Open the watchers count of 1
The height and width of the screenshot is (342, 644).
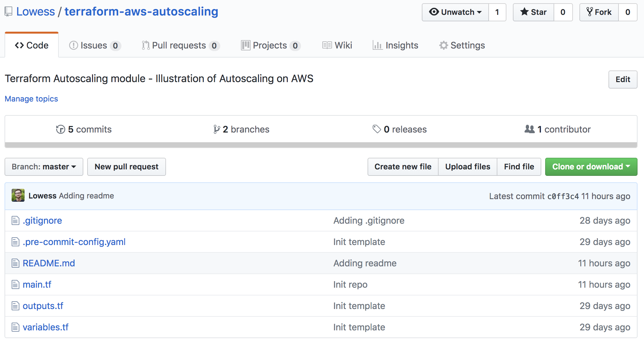point(497,12)
